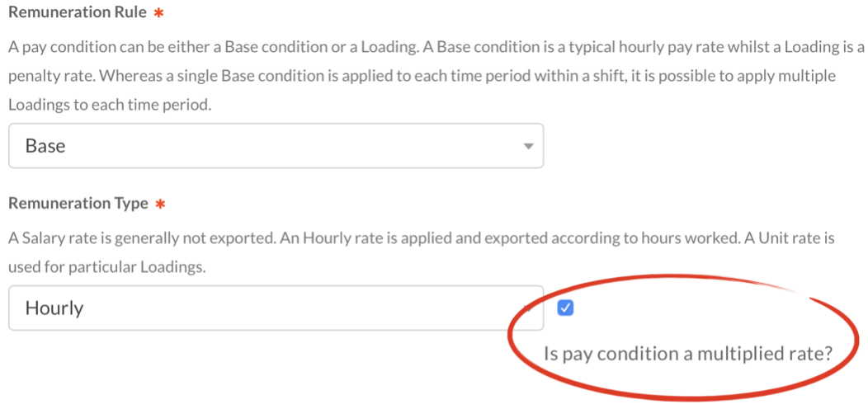
Task: Click the Remuneration Type heading
Action: click(78, 204)
